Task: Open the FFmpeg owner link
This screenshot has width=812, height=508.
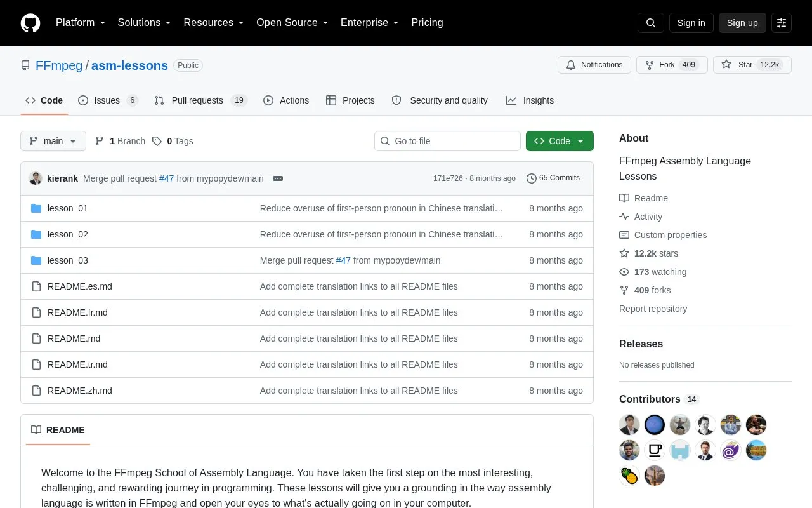Action: click(x=59, y=65)
